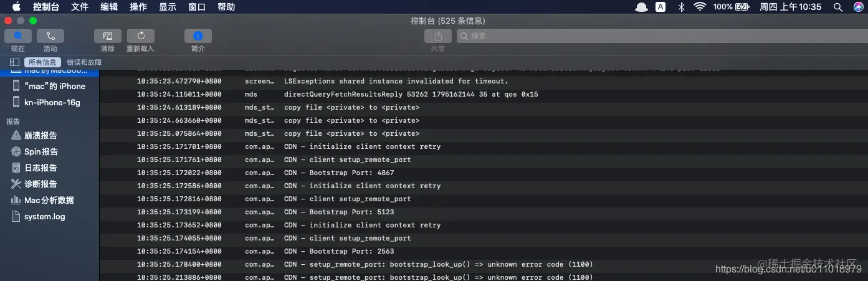Screen dimensions: 868x281
Task: Select the Errors and Faults (错误和故障) filter
Action: [x=84, y=62]
